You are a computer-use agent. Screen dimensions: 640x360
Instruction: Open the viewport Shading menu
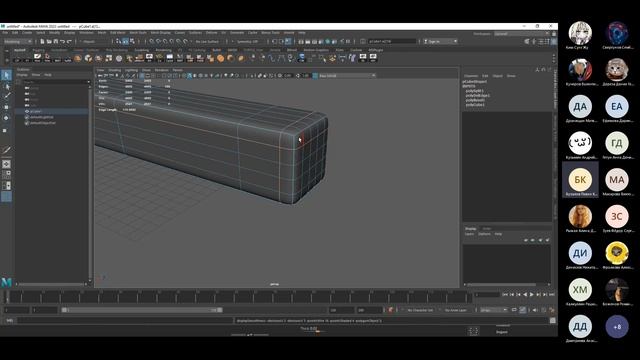pos(115,70)
